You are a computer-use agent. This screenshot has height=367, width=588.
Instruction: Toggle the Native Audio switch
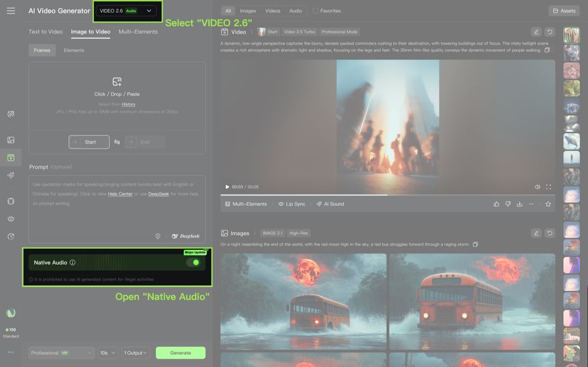pyautogui.click(x=193, y=262)
